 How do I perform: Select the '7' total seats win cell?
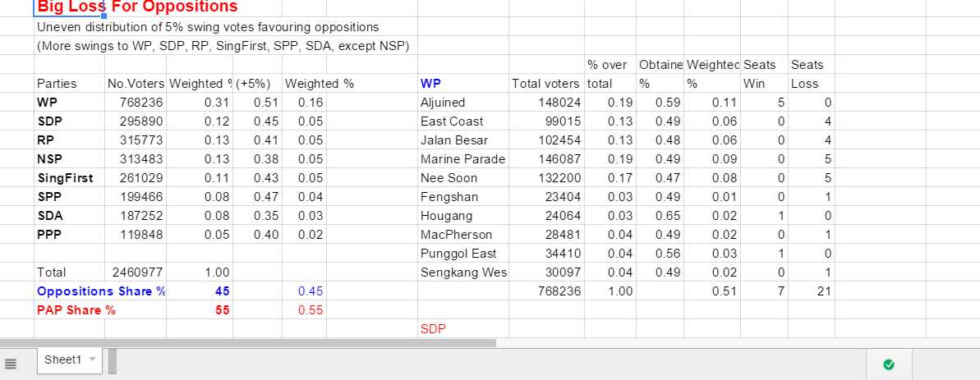point(765,291)
